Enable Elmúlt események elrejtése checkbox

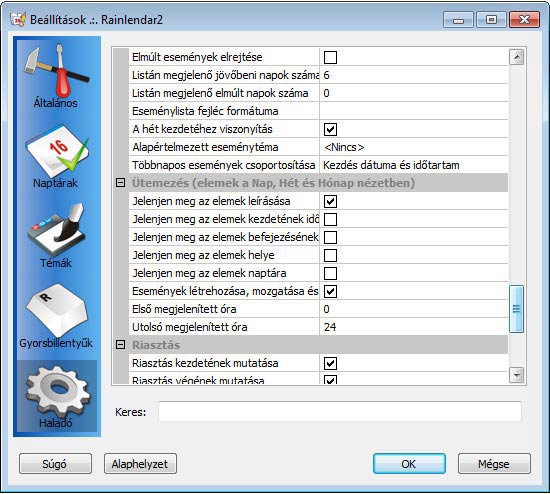330,57
